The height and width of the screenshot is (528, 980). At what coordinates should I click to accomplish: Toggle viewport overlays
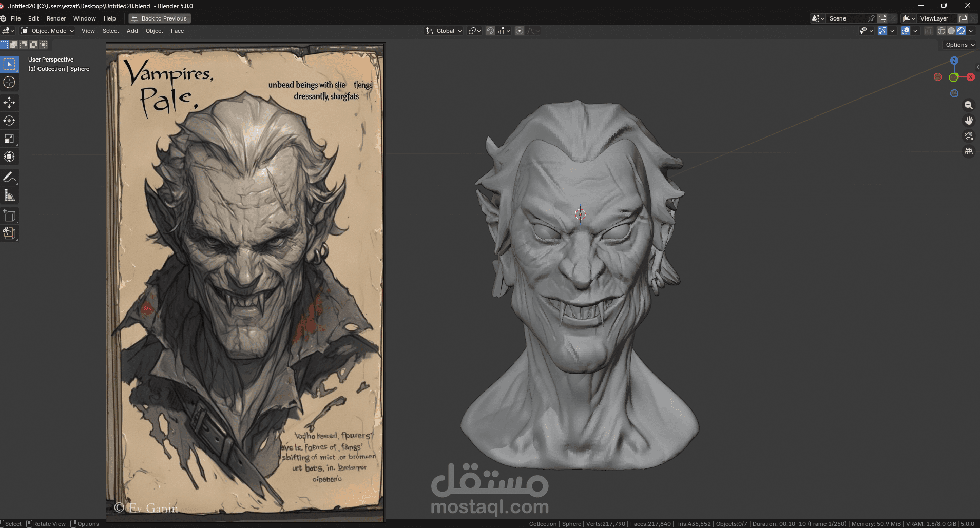tap(906, 31)
